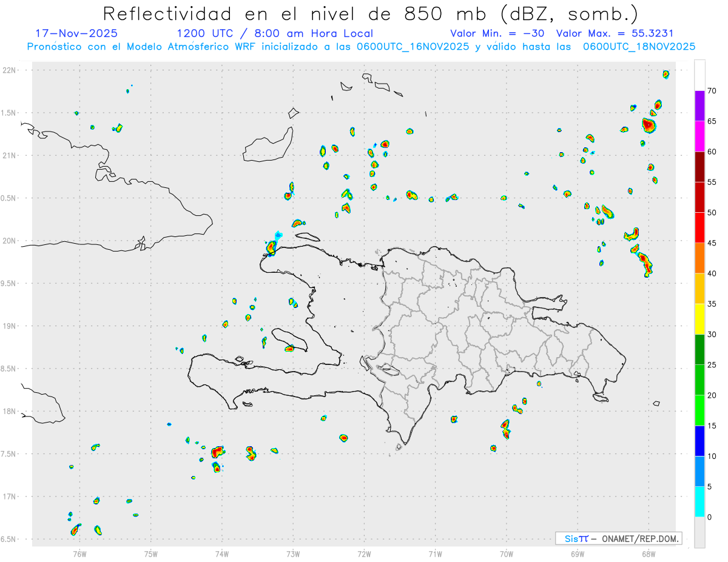728x562 pixels.
Task: Click the dark blue 10-15 dBZ color band
Action: pyautogui.click(x=699, y=441)
